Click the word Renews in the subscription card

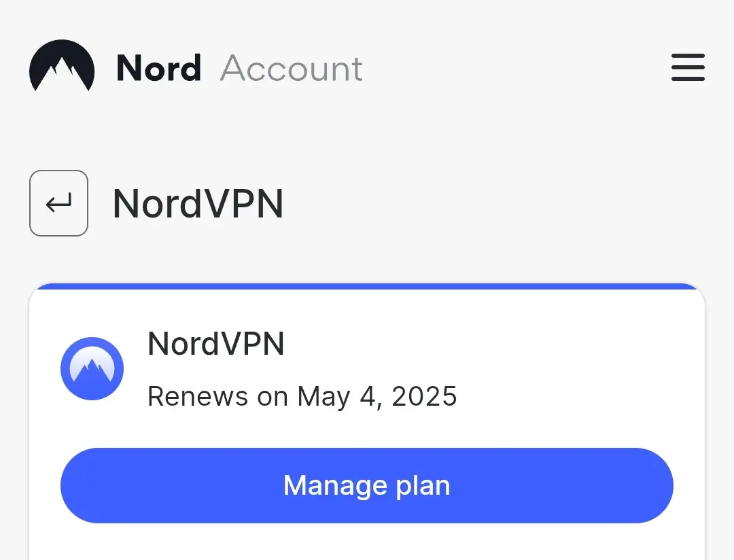click(x=198, y=397)
